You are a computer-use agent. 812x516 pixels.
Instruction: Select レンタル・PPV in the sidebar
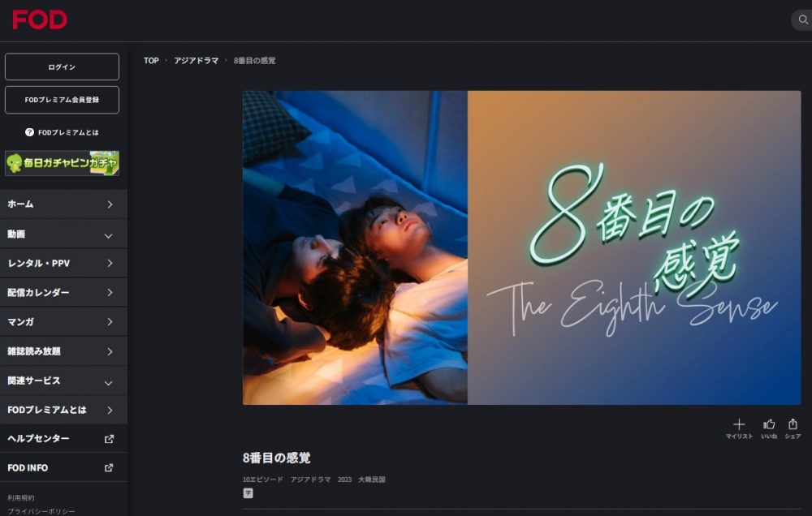coord(63,263)
